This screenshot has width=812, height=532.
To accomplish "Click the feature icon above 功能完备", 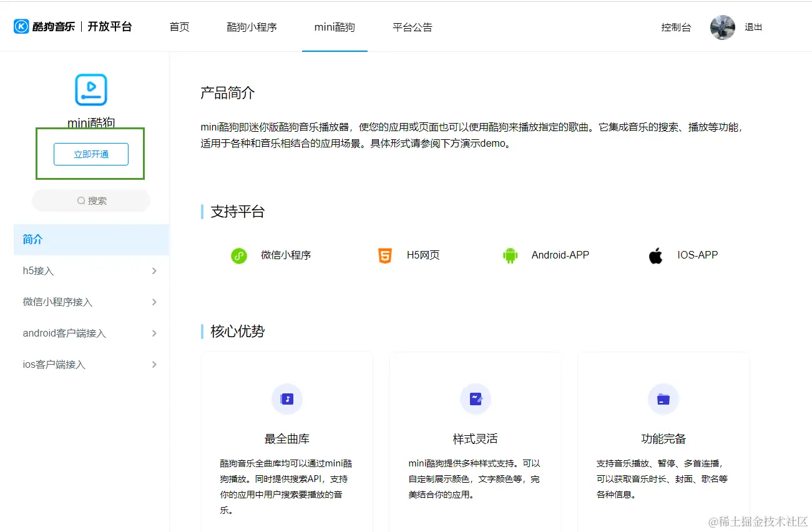I will coord(663,399).
